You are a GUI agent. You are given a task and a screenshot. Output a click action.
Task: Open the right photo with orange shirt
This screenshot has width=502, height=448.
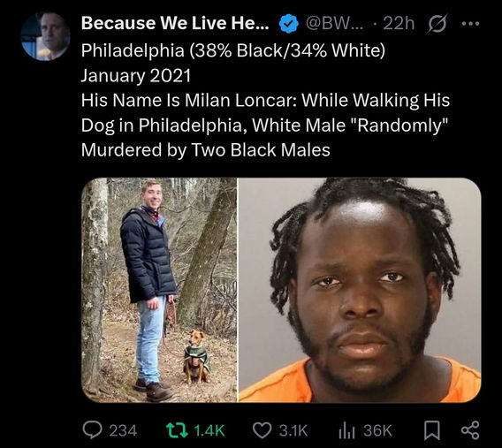360,290
